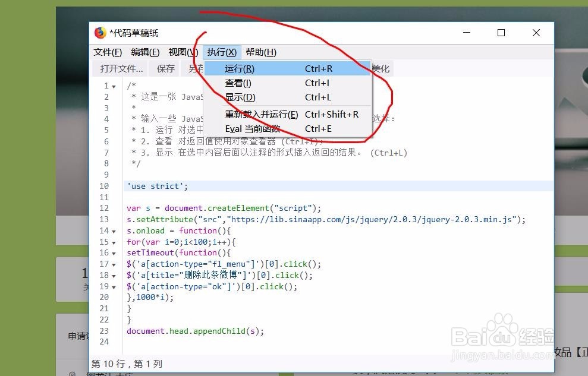Image resolution: width=588 pixels, height=376 pixels.
Task: Toggle fold arrow at line 18
Action: 114,276
